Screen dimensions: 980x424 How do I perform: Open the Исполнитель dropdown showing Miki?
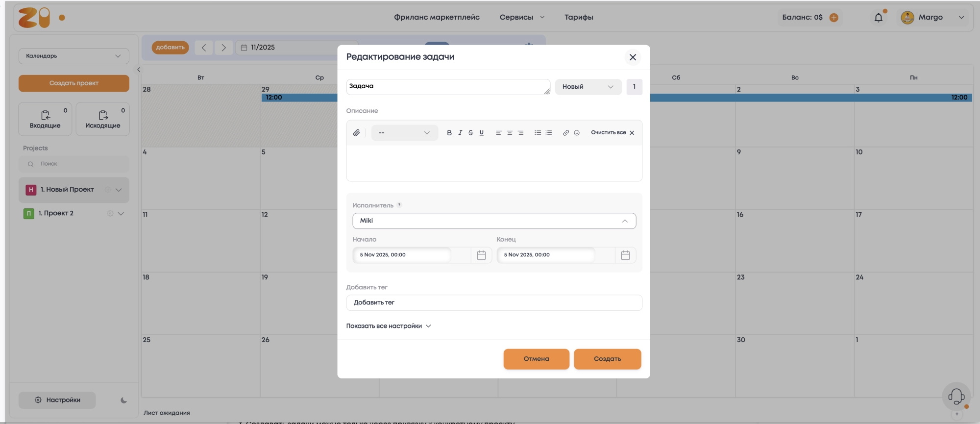[x=494, y=221]
